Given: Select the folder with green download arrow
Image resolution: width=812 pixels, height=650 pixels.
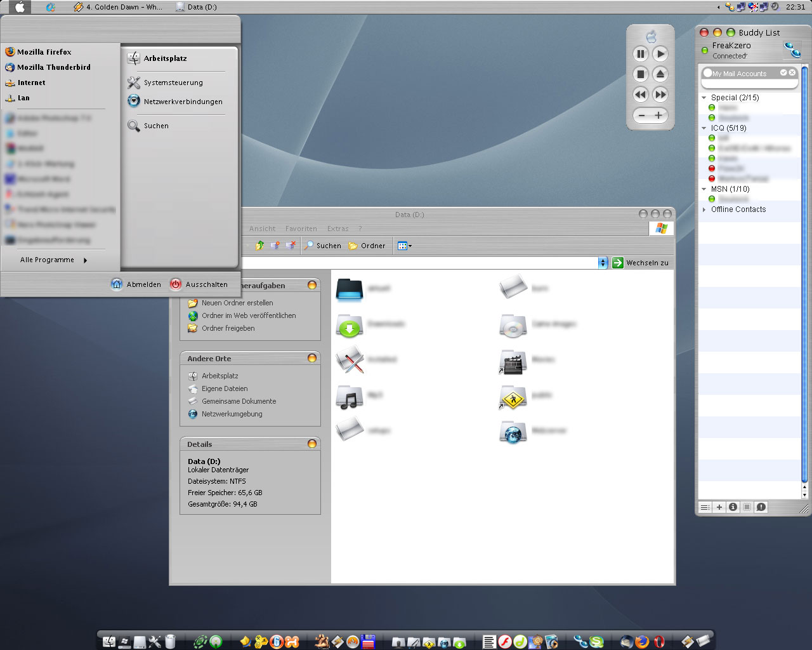Looking at the screenshot, I should point(350,325).
